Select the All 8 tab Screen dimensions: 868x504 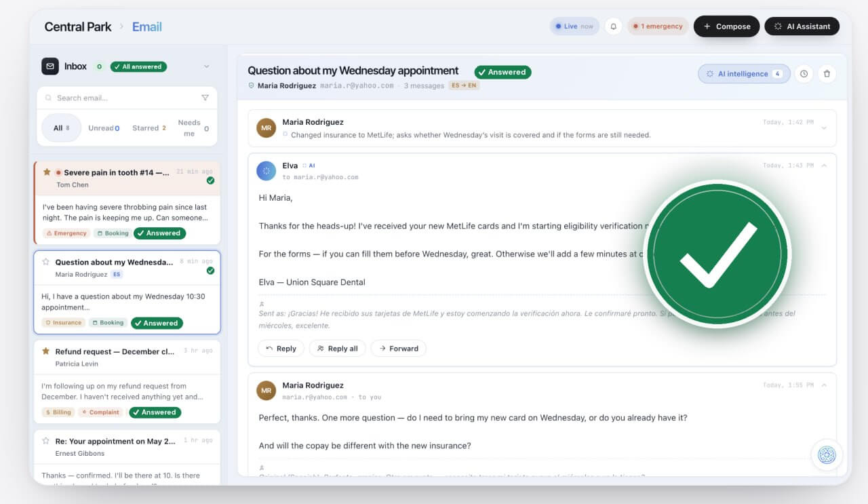coord(62,128)
